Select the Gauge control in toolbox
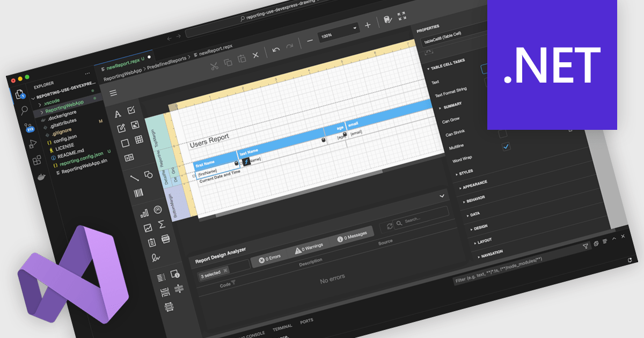This screenshot has height=338, width=644. [158, 210]
